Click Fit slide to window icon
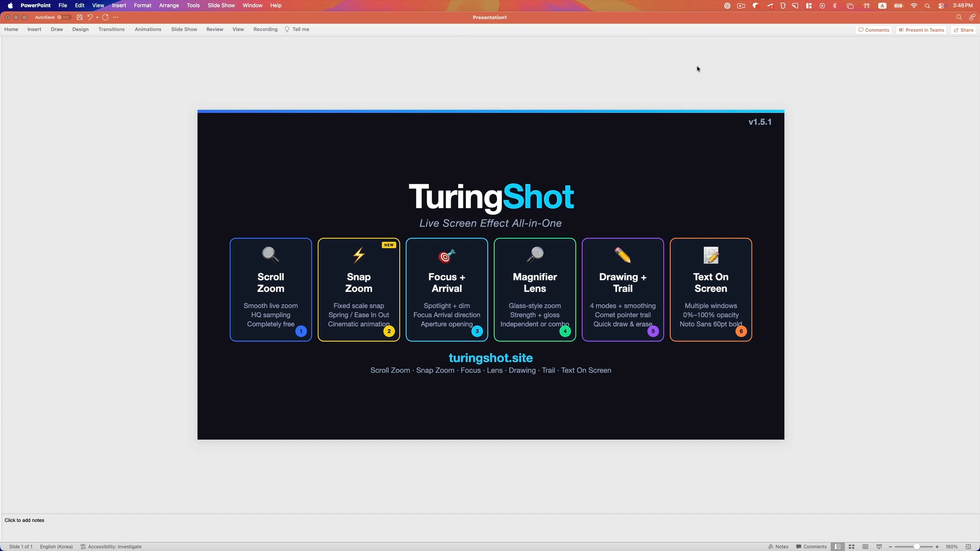The height and width of the screenshot is (551, 980). click(968, 546)
